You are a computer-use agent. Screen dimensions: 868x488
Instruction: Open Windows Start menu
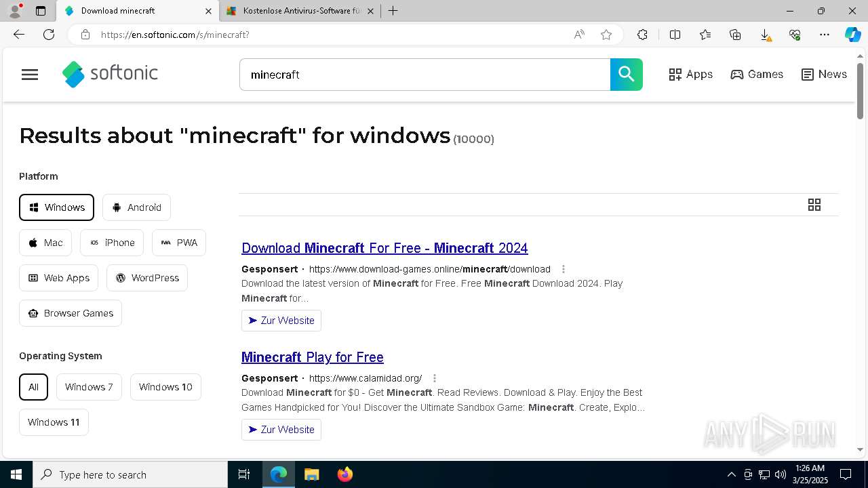16,474
